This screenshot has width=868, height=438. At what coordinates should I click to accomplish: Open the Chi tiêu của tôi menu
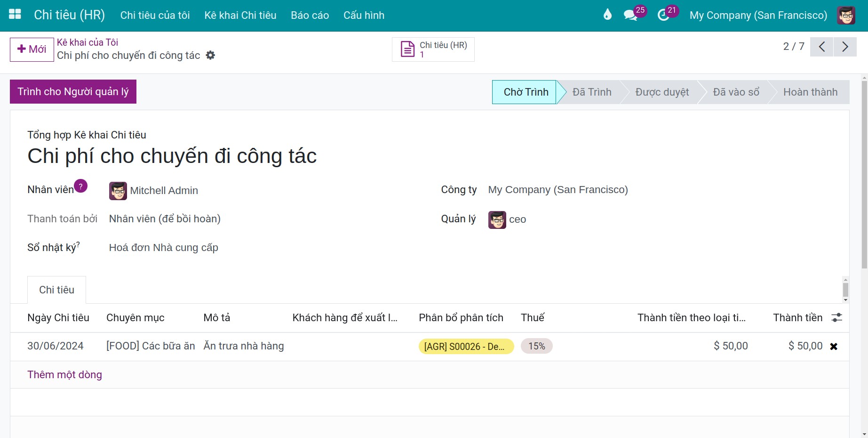pos(155,15)
